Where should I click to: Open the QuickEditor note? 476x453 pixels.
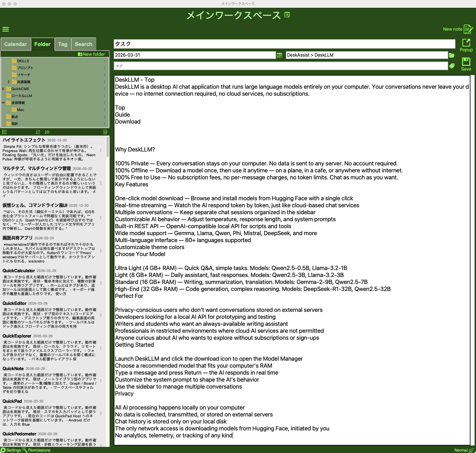49,315
